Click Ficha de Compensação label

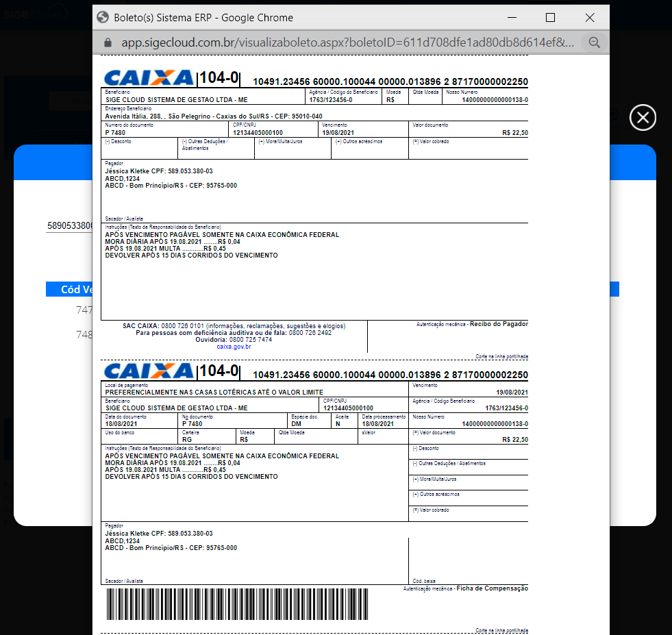[x=492, y=588]
